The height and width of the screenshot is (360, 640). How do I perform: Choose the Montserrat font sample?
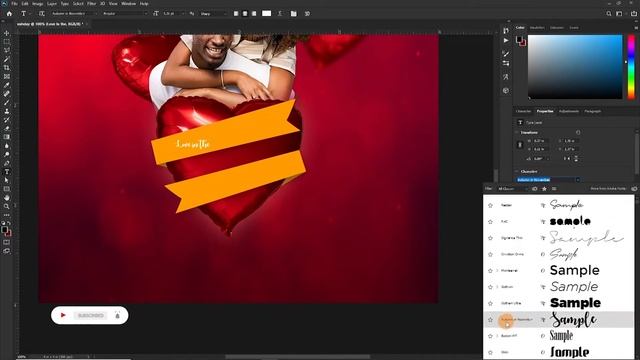click(575, 270)
